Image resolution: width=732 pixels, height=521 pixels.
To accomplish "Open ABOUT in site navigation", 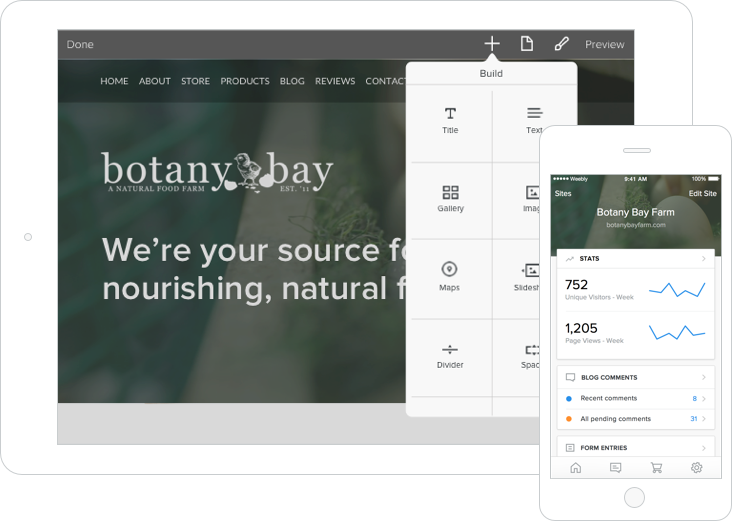I will point(155,81).
